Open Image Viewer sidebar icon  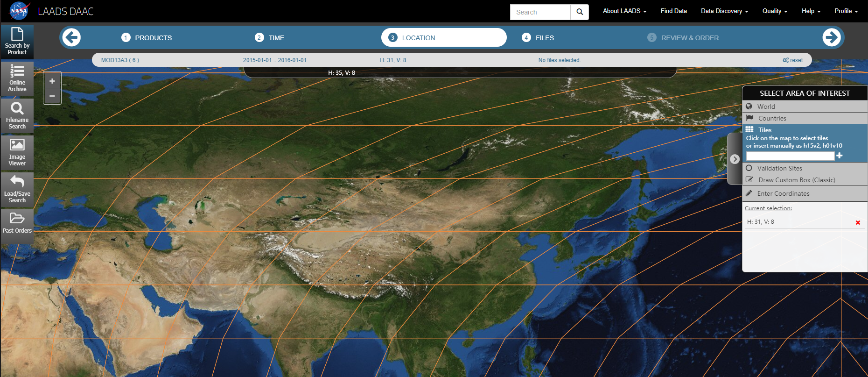[x=17, y=153]
